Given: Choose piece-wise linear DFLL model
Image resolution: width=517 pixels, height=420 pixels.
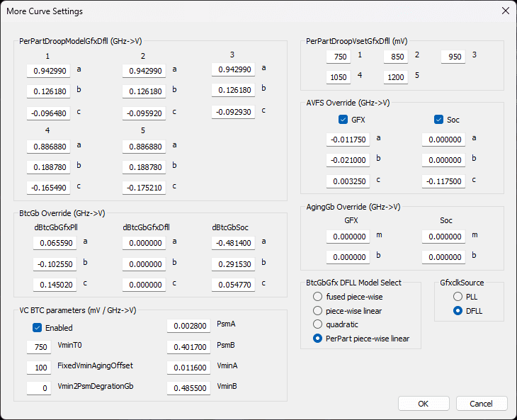Looking at the screenshot, I should tap(318, 310).
